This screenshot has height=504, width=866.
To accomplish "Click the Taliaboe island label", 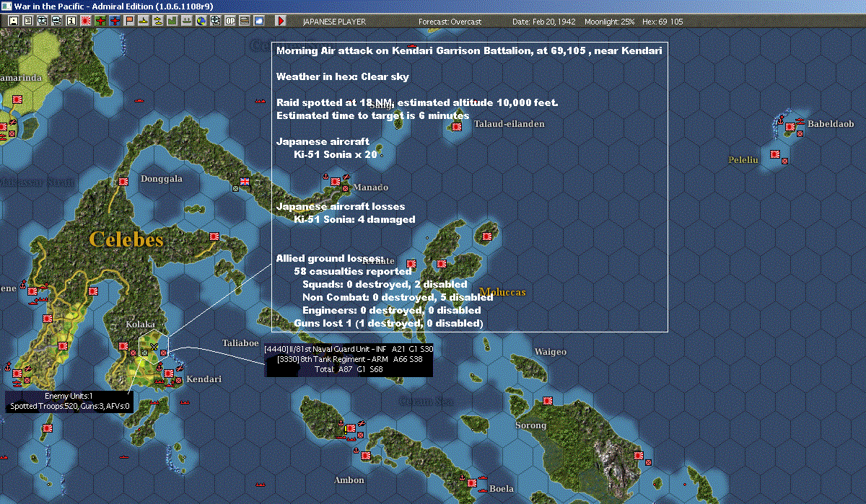I will [240, 343].
